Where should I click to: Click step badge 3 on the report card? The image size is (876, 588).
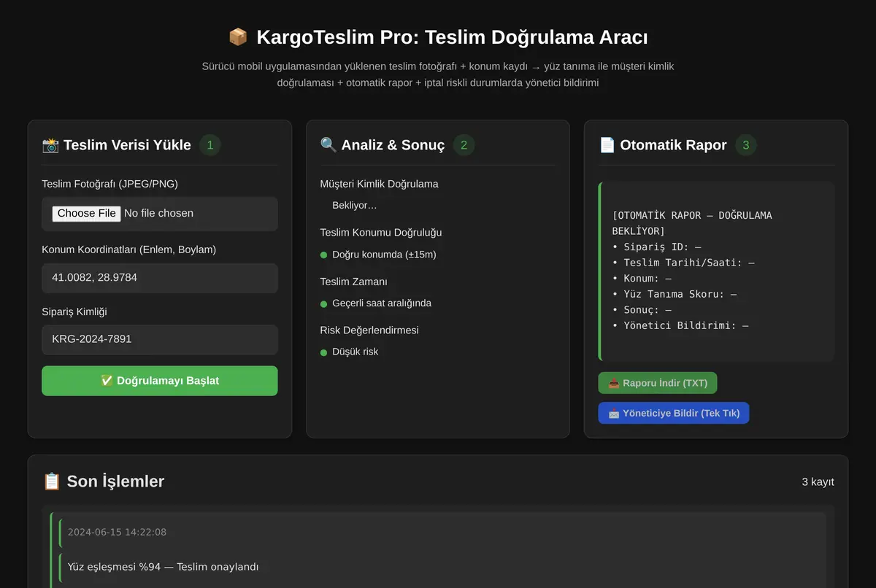[746, 145]
